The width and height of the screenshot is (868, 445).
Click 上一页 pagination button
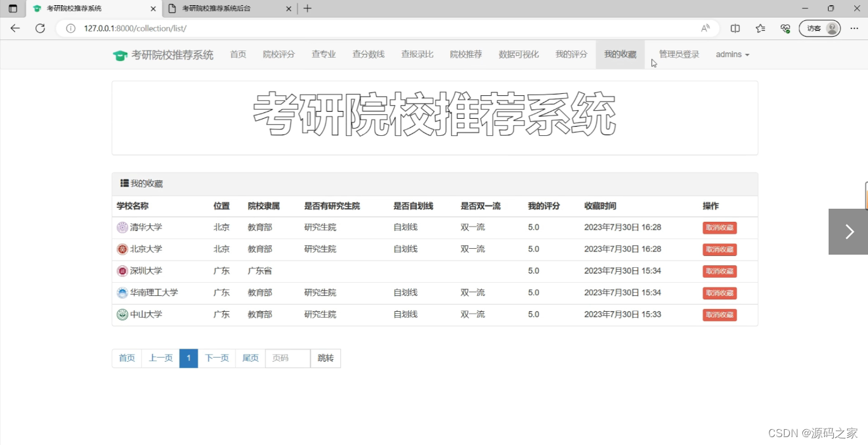tap(161, 358)
